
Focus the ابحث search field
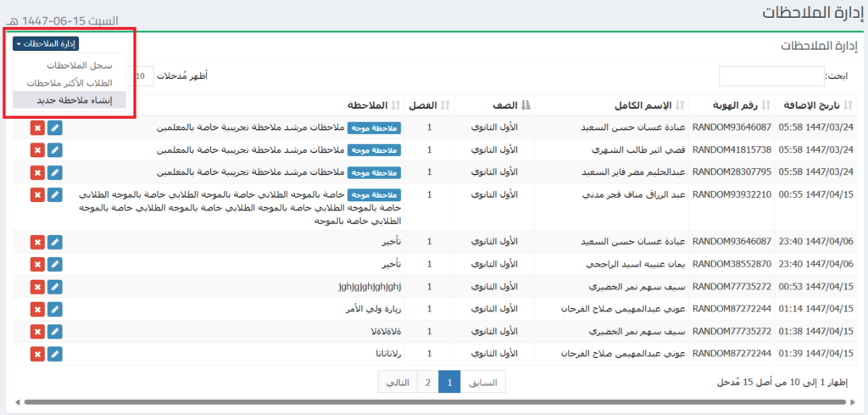771,76
